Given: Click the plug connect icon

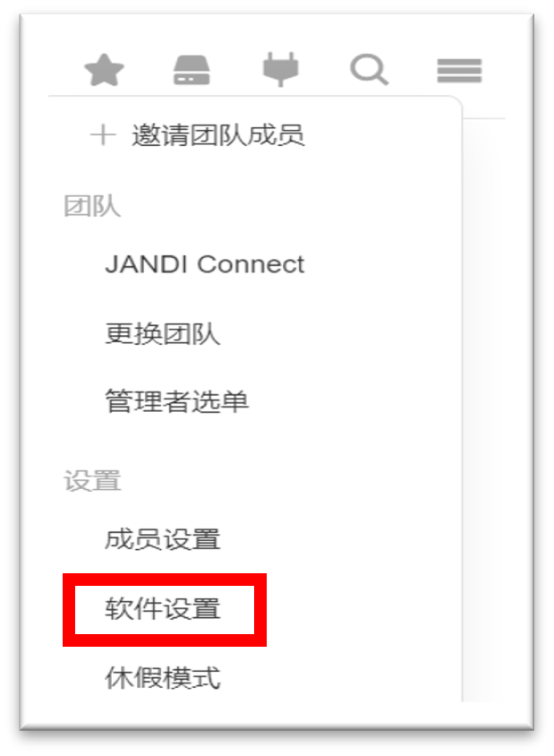Looking at the screenshot, I should [280, 69].
